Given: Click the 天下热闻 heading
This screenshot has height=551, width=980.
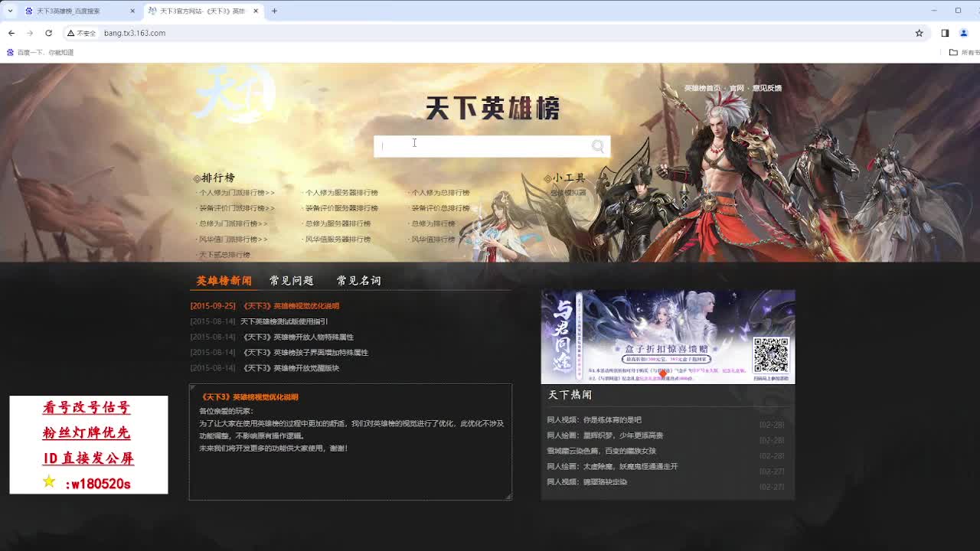Looking at the screenshot, I should click(x=570, y=395).
